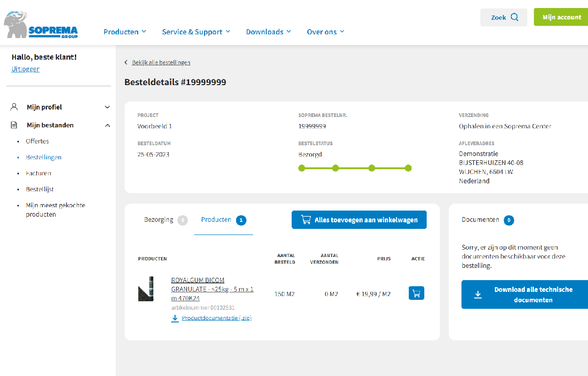Click the Soprema Group elephant logo

[40, 25]
